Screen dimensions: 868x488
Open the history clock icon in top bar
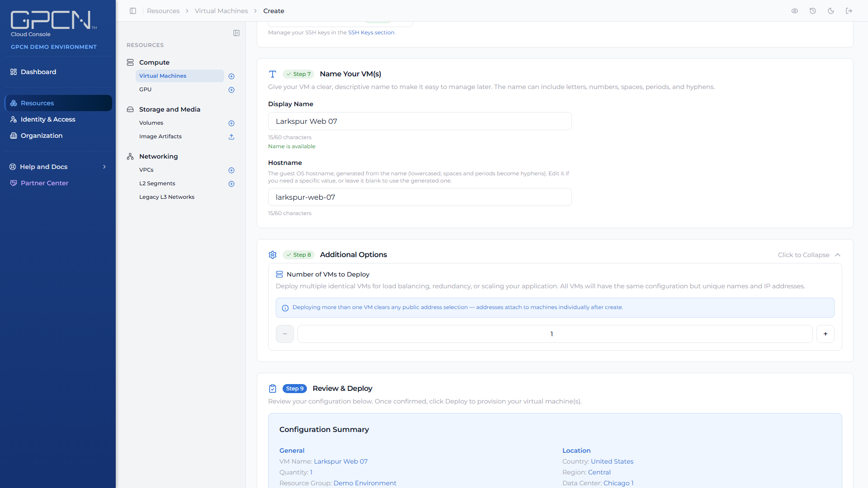813,11
